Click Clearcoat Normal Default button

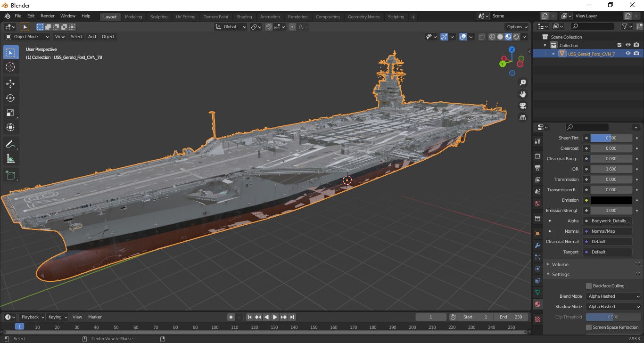(608, 242)
